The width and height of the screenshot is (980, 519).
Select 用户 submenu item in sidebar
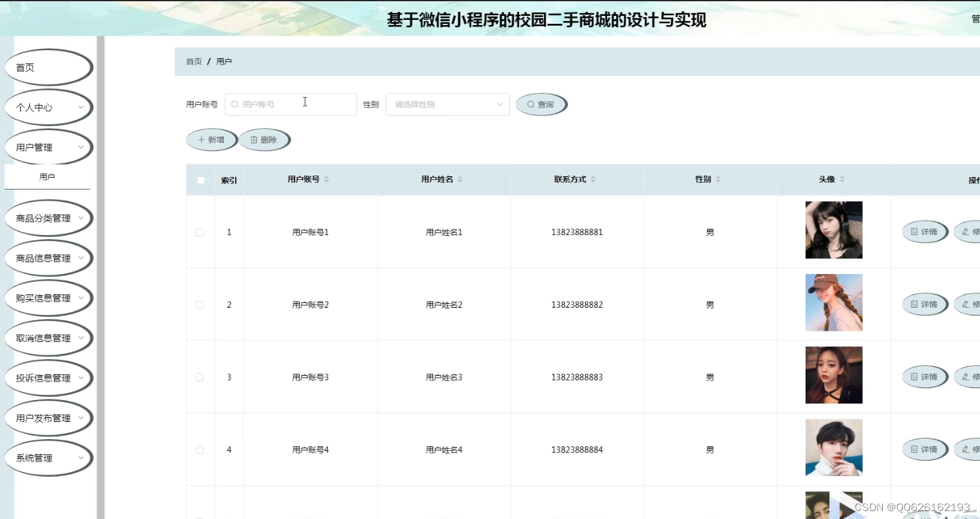[47, 177]
